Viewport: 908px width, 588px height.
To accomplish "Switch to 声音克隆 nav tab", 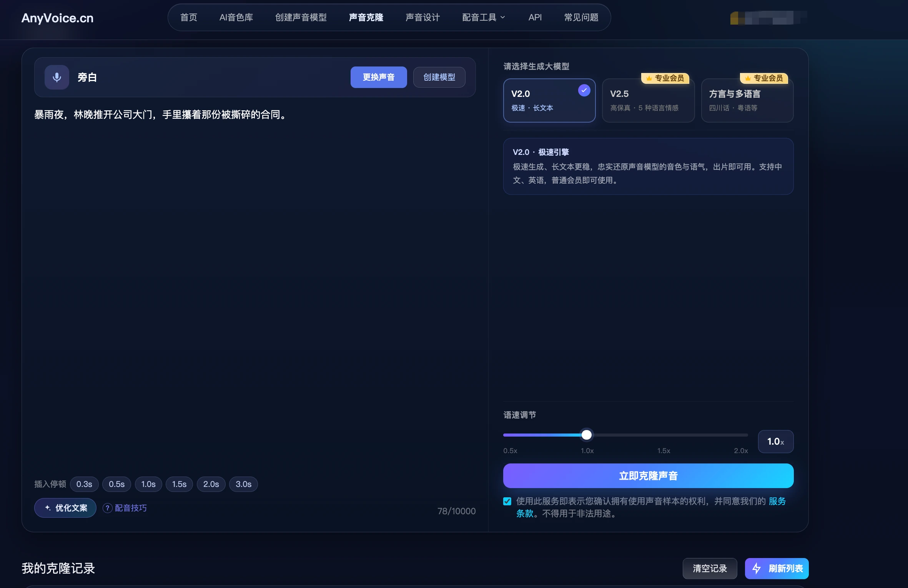I will (366, 17).
